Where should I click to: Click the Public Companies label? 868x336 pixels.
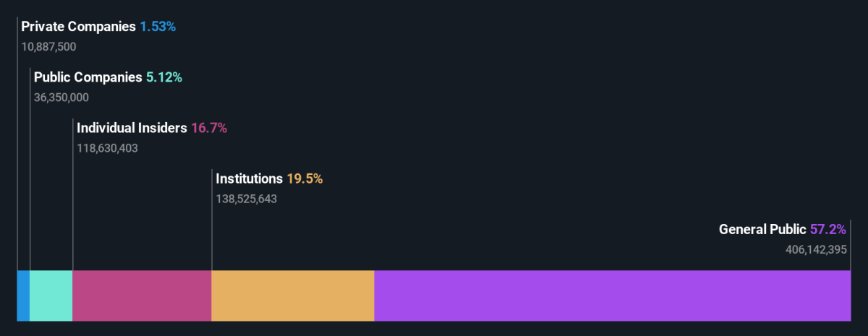[88, 77]
